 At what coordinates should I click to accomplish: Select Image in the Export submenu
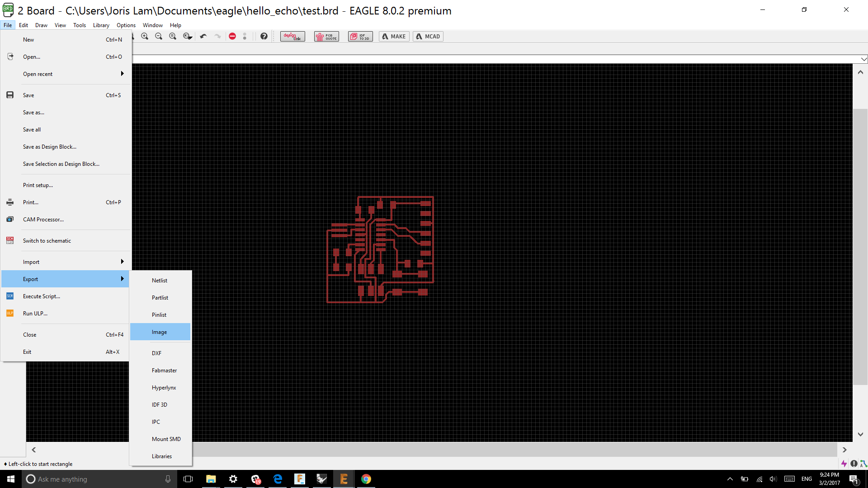tap(160, 332)
